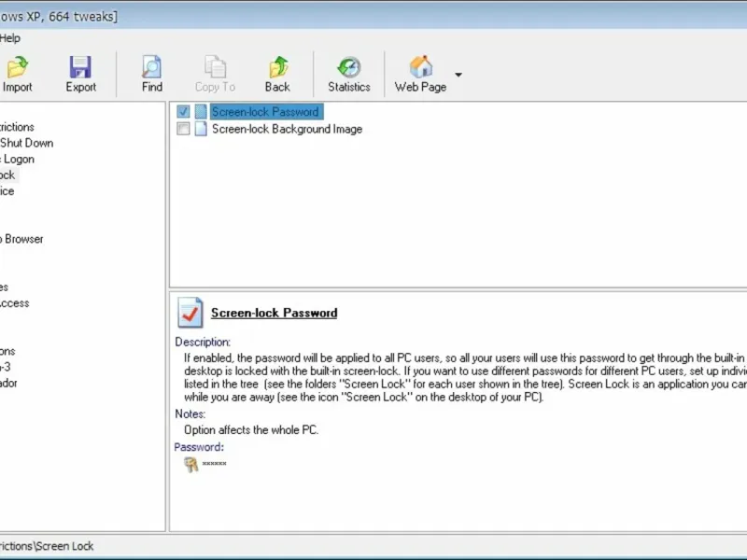Click the Screen-lock Background Image document icon

point(201,129)
